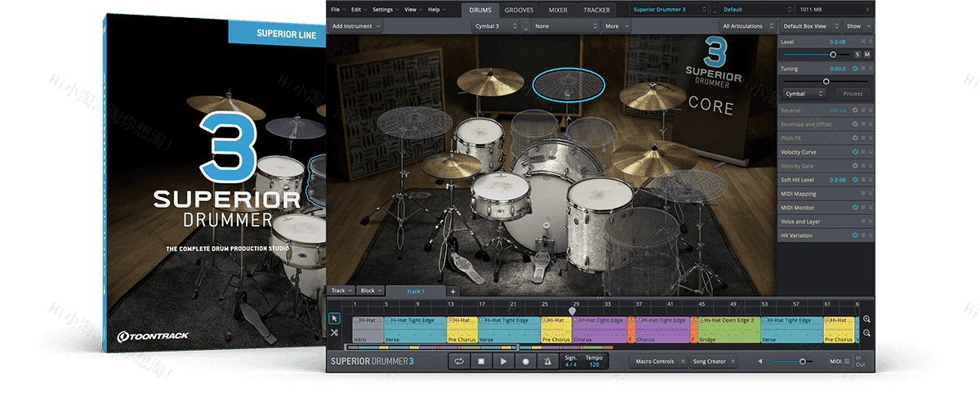Open the Help menu
This screenshot has width=980, height=399.
tap(436, 10)
